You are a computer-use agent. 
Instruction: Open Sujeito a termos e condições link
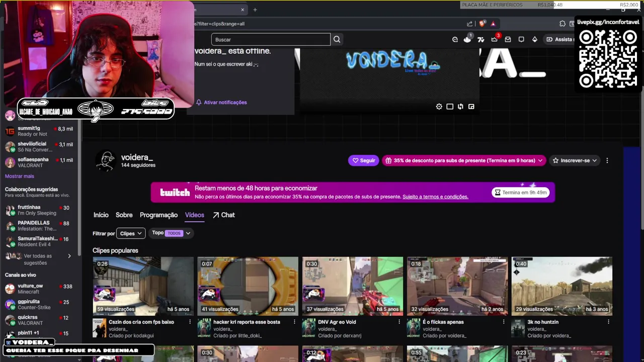(x=435, y=197)
